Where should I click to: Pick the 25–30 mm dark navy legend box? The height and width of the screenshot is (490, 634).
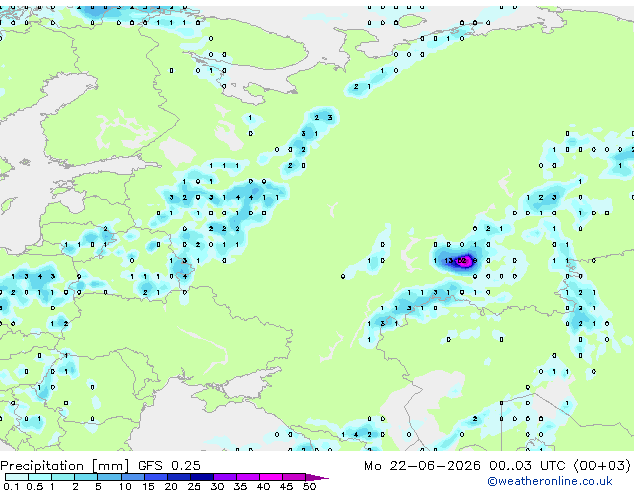[202, 477]
